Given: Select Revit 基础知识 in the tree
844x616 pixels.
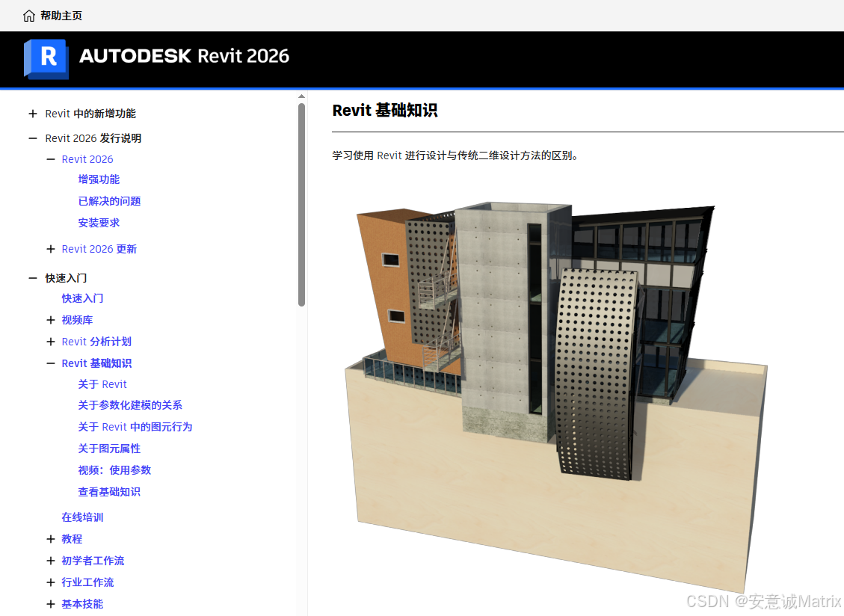Looking at the screenshot, I should click(96, 363).
